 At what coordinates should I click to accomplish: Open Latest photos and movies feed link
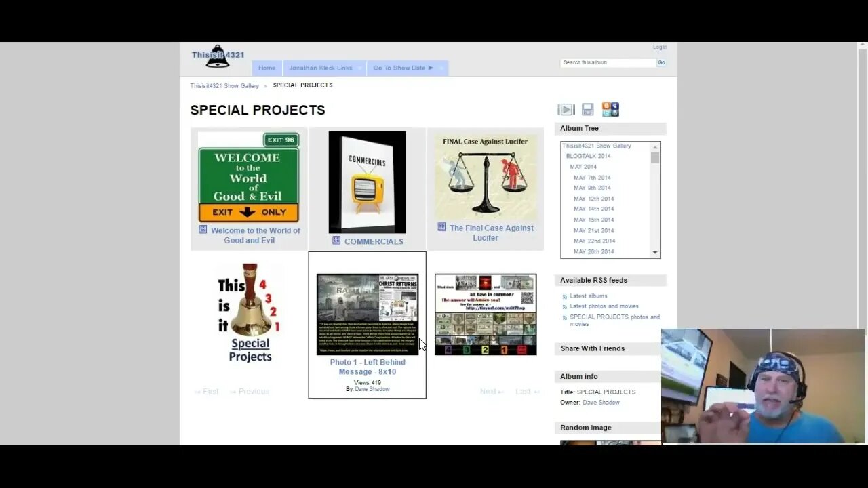(604, 306)
